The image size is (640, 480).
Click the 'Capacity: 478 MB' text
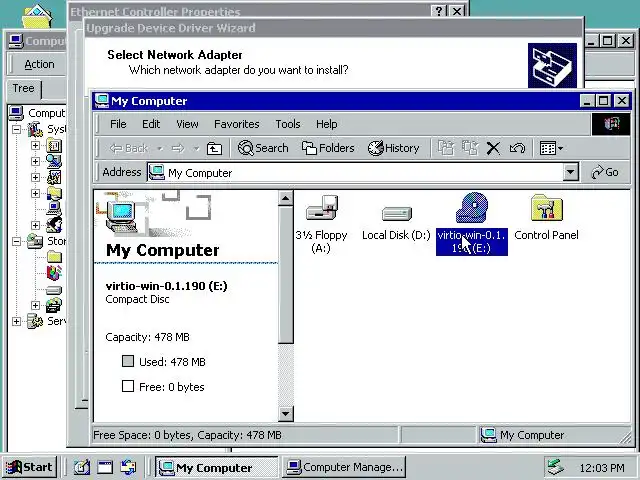tap(147, 337)
